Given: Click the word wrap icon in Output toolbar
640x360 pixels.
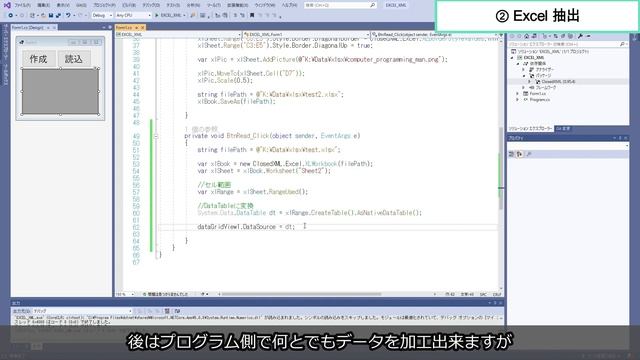Looking at the screenshot, I should 177,311.
